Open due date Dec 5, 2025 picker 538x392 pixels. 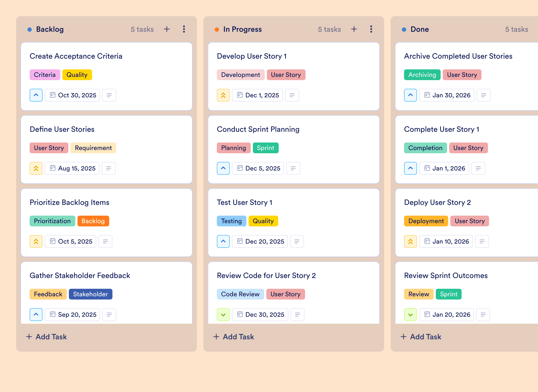coord(258,168)
